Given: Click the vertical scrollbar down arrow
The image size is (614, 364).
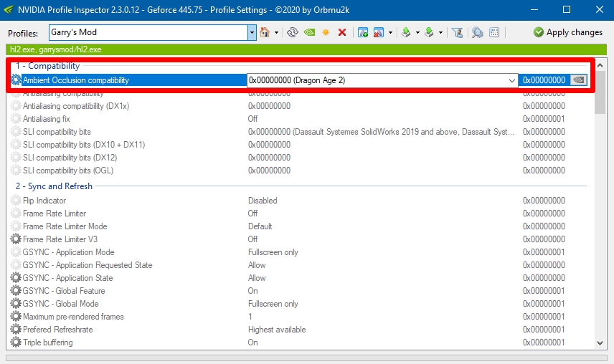Looking at the screenshot, I should [x=600, y=343].
